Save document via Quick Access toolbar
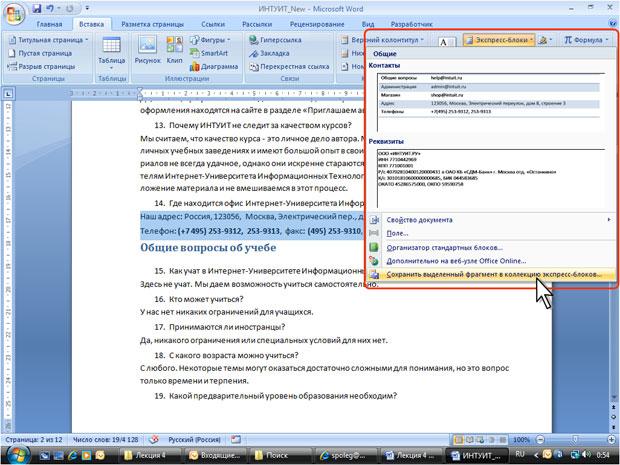Viewport: 620px width, 465px height. [x=37, y=8]
